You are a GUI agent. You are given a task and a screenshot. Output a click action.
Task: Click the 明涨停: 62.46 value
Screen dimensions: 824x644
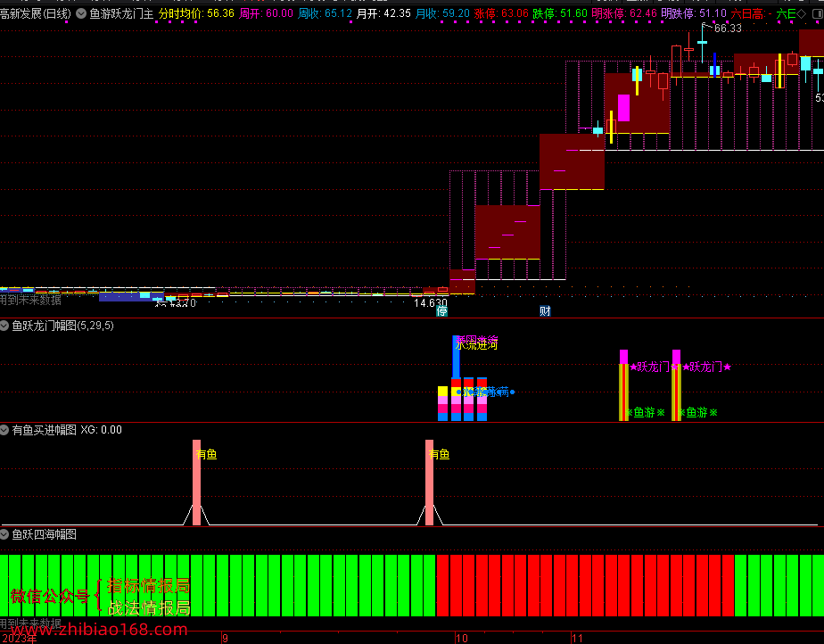pyautogui.click(x=624, y=13)
